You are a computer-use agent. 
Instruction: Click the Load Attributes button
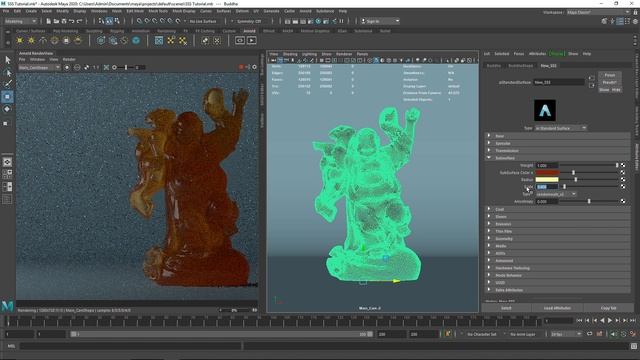[x=557, y=308]
